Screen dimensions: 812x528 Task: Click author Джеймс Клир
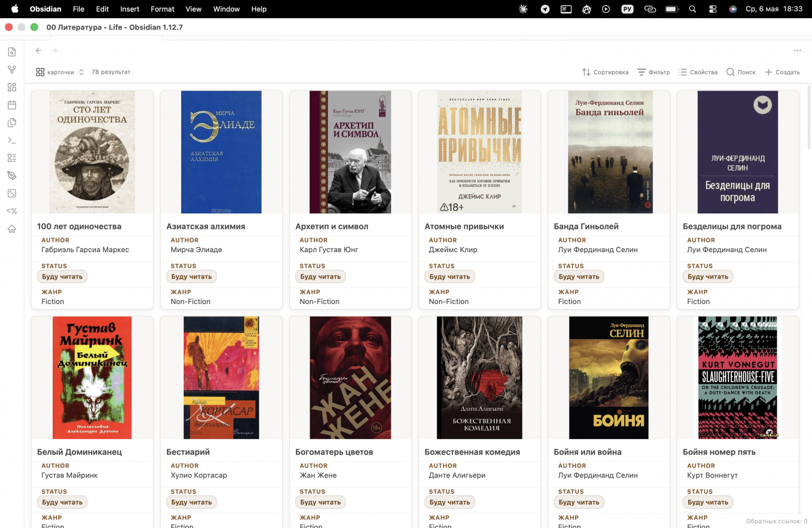(453, 250)
